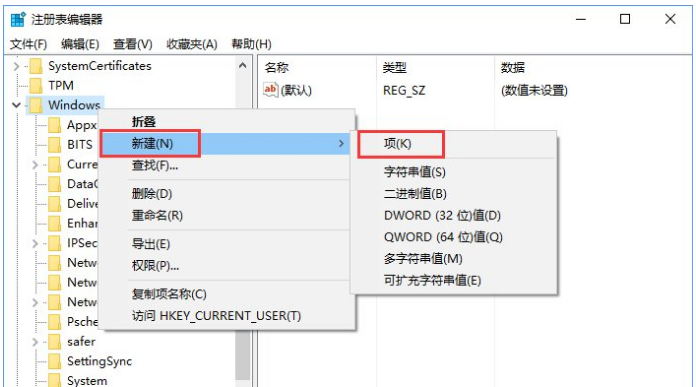Click the TPM folder icon
Viewport: 696px width, 387px height.
pyautogui.click(x=36, y=86)
